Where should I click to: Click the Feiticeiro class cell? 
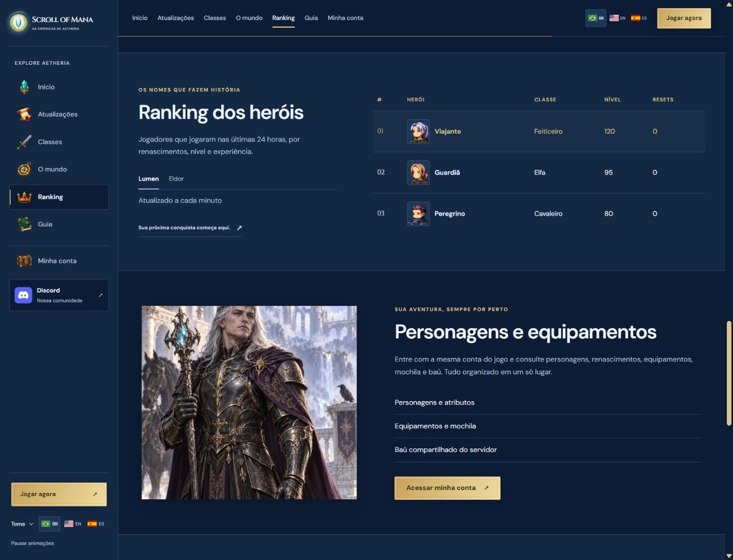coord(548,132)
